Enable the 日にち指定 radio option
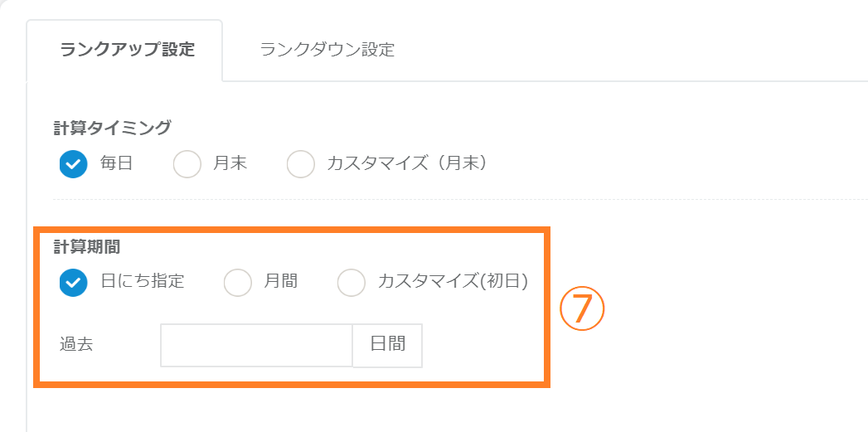Screen dimensions: 868x432 point(74,282)
